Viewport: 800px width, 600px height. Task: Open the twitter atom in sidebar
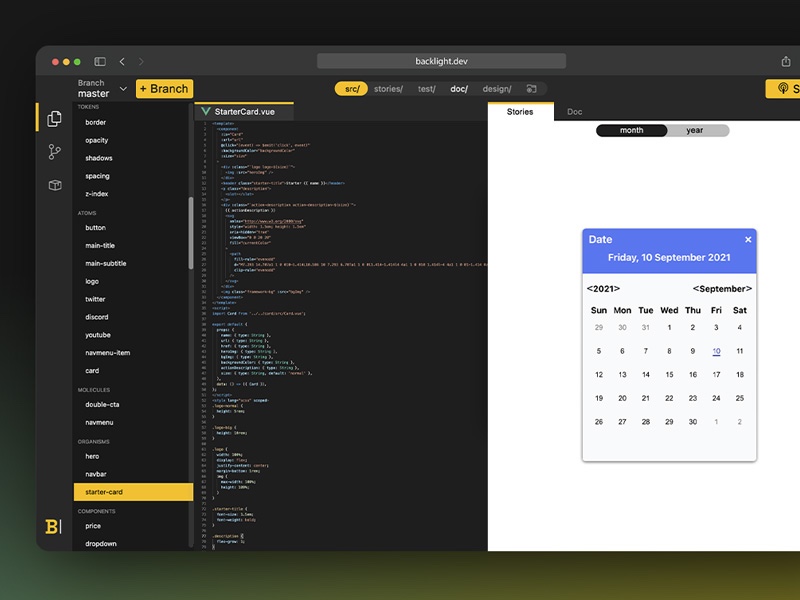(x=95, y=299)
